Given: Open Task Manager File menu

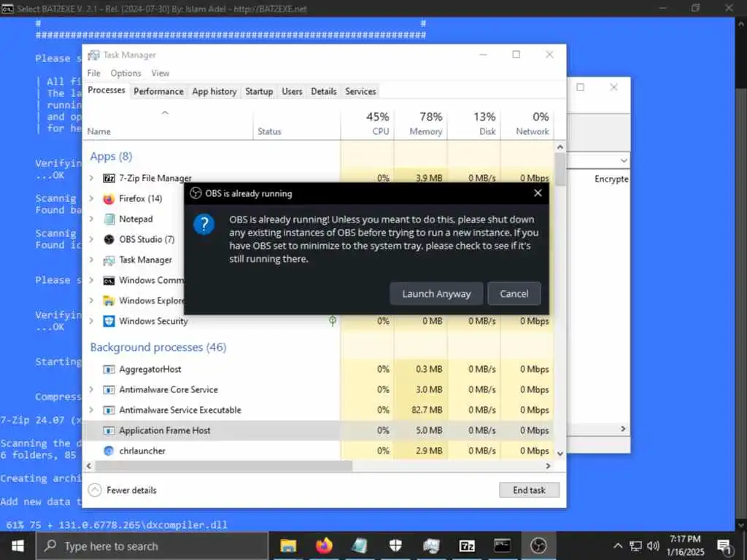Looking at the screenshot, I should click(x=94, y=73).
